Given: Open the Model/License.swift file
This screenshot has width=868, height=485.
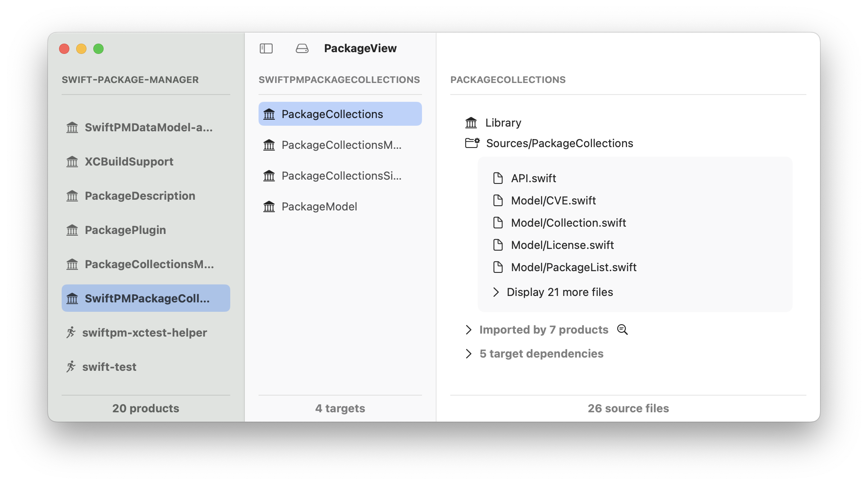Looking at the screenshot, I should tap(562, 245).
